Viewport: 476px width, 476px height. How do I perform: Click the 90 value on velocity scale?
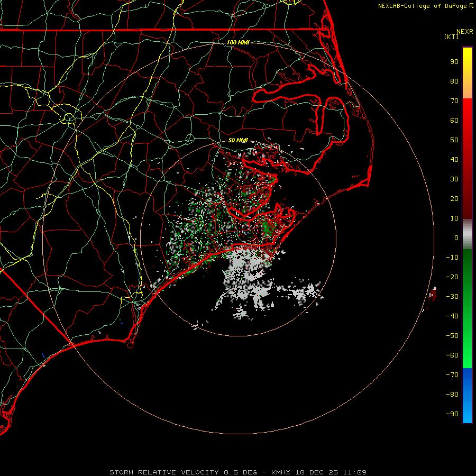(454, 62)
